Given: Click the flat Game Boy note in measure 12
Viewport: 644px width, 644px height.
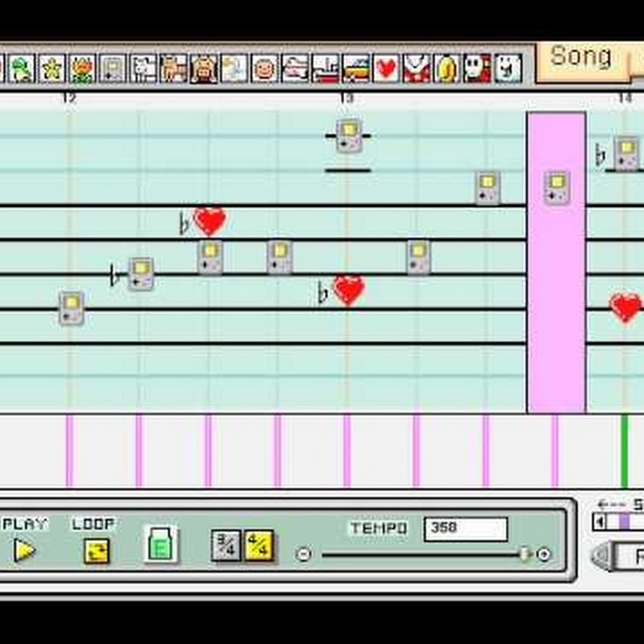Looking at the screenshot, I should 141,274.
